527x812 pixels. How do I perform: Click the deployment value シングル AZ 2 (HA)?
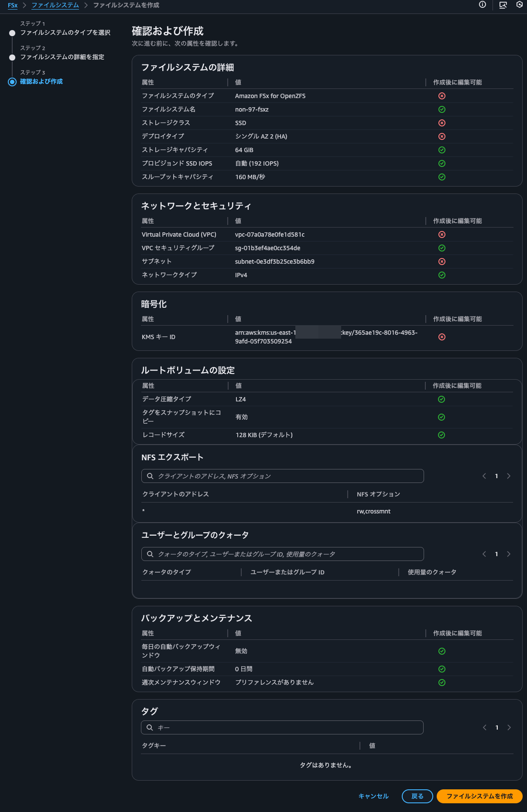261,136
